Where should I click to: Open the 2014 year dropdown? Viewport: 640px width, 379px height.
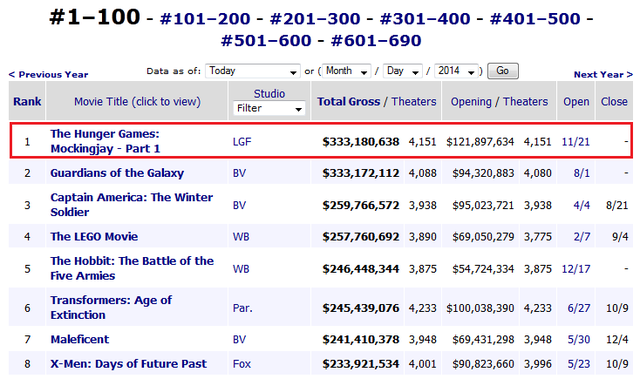[x=456, y=71]
